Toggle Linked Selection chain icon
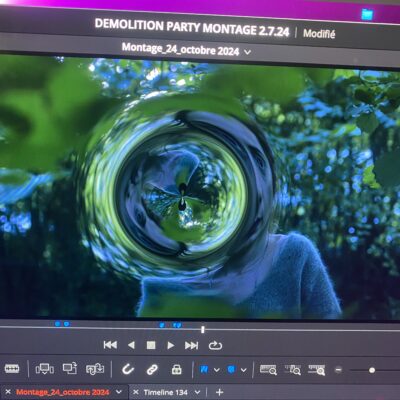The height and width of the screenshot is (400, 400). pyautogui.click(x=152, y=369)
